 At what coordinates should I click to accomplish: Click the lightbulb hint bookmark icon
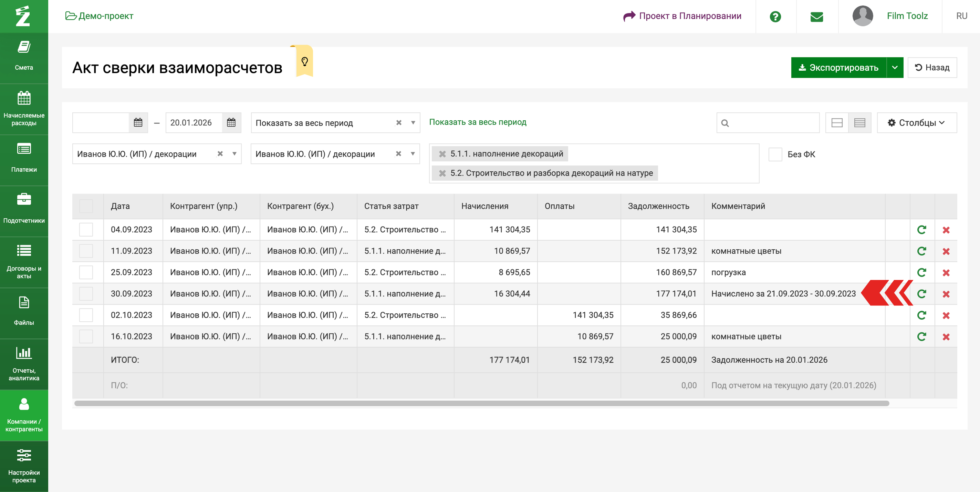tap(304, 61)
